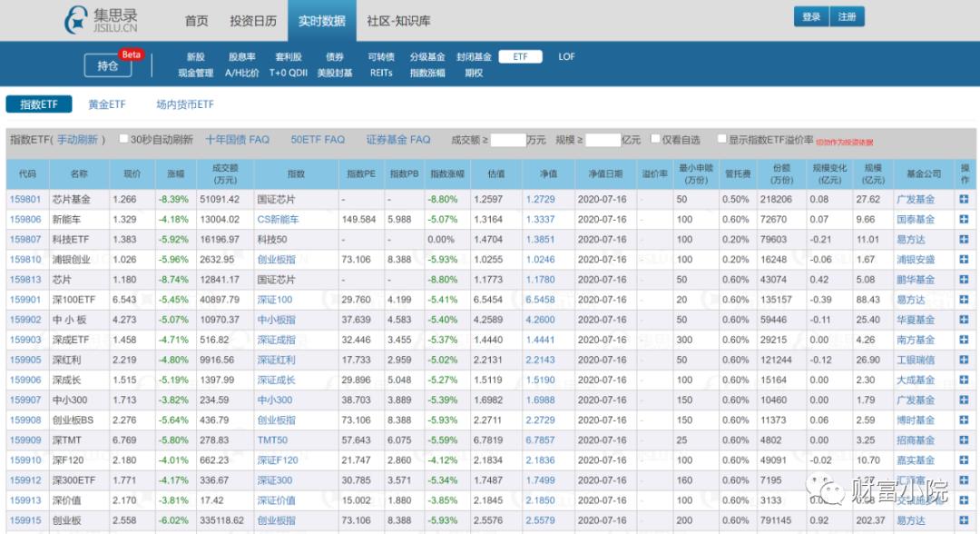This screenshot has height=534, width=980.
Task: Add 深100ETF via the plus icon
Action: coord(962,297)
